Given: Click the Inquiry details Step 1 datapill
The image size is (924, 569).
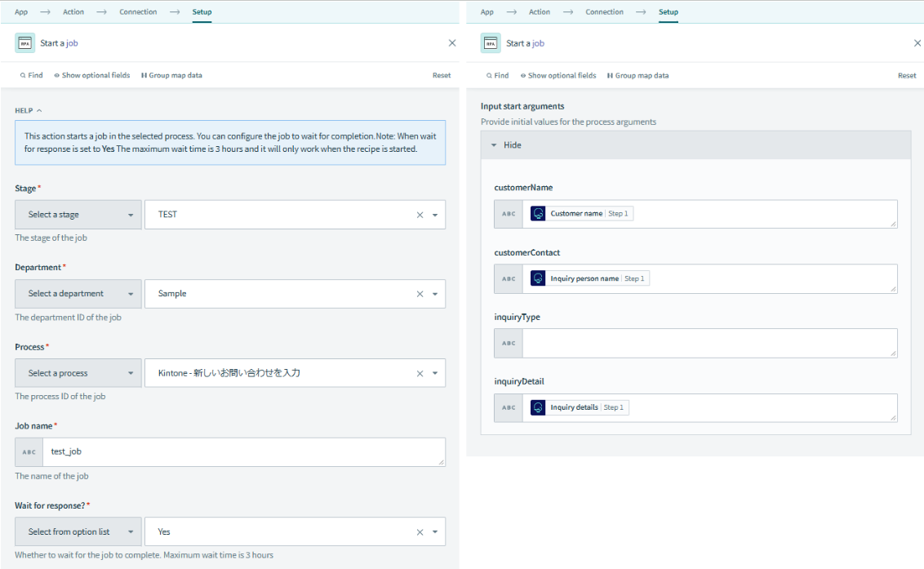Looking at the screenshot, I should (580, 407).
